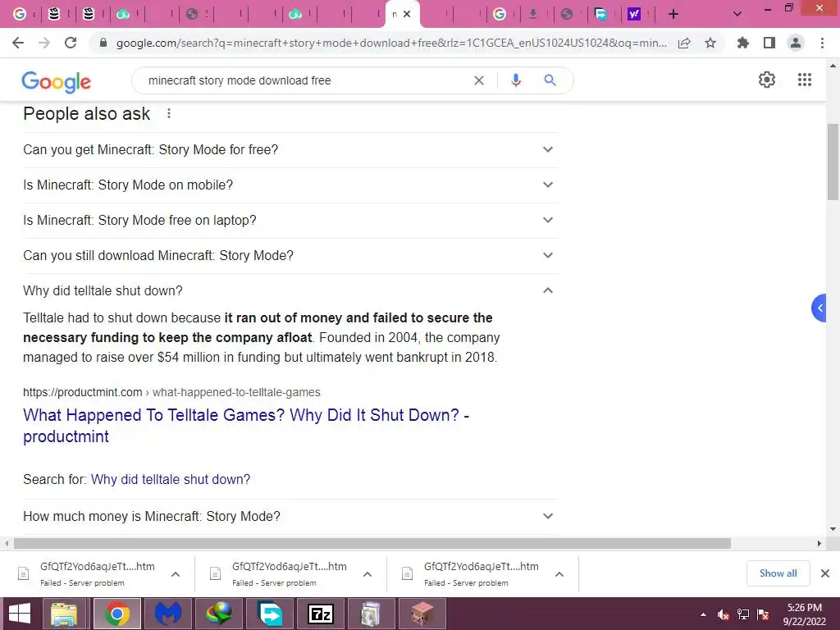Expand 'How much money is Minecraft: Story Mode?'
This screenshot has width=840, height=630.
(290, 517)
